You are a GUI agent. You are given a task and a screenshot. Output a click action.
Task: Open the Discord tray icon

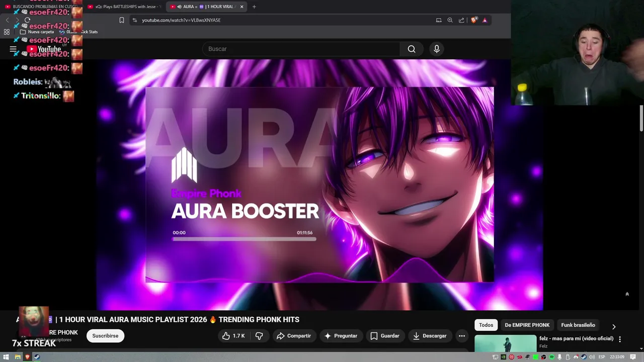pyautogui.click(x=576, y=357)
